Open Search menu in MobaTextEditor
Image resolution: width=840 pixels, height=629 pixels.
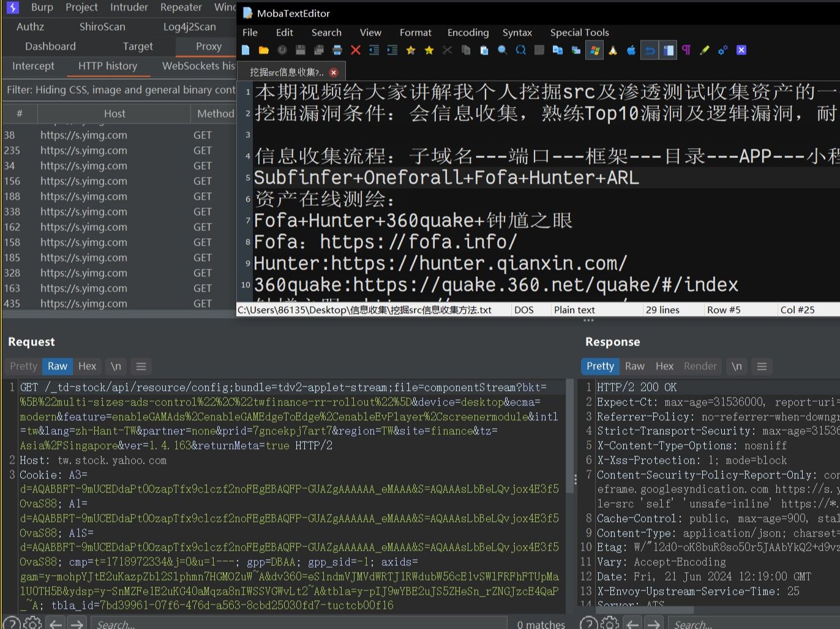326,32
